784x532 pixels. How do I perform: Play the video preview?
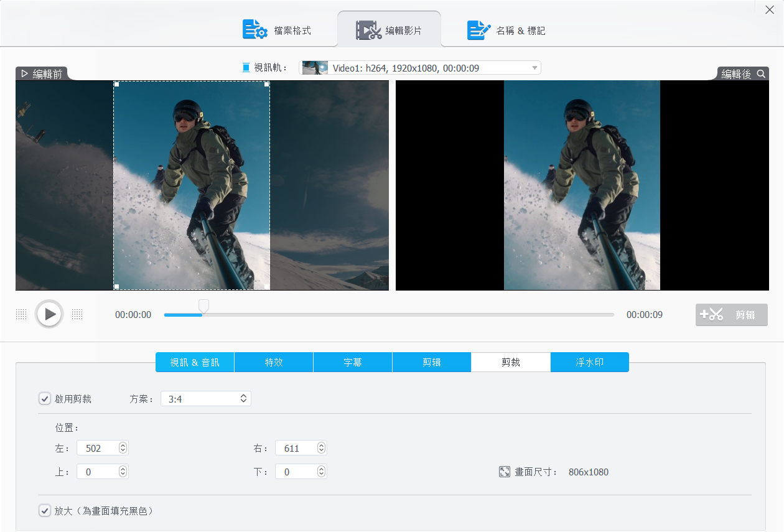coord(50,314)
